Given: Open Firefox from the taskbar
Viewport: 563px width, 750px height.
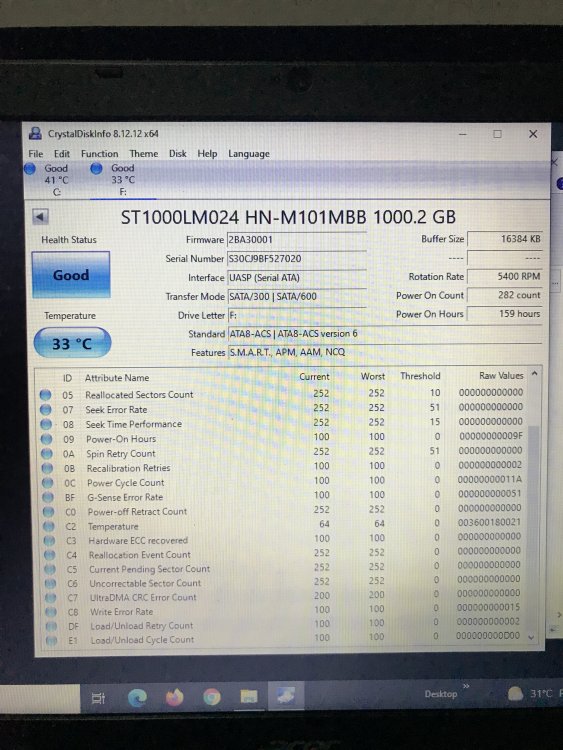Looking at the screenshot, I should pos(175,697).
